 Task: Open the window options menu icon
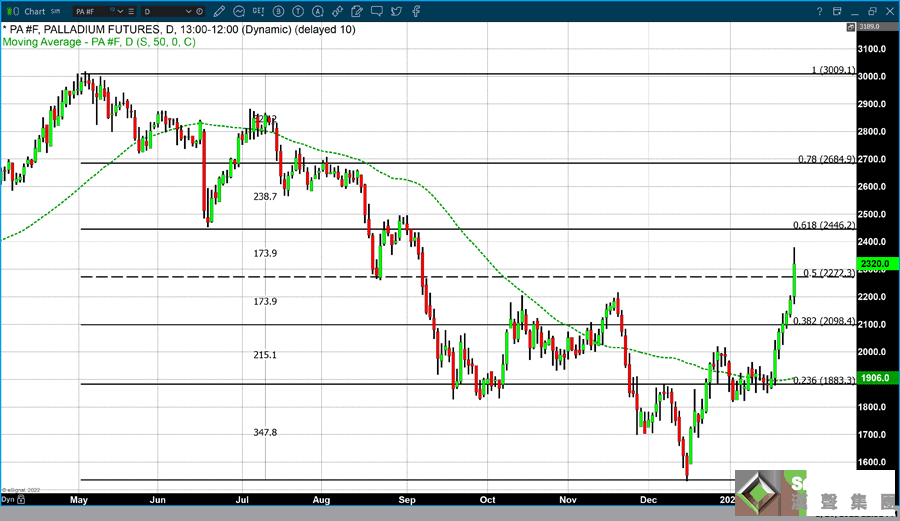coord(836,11)
